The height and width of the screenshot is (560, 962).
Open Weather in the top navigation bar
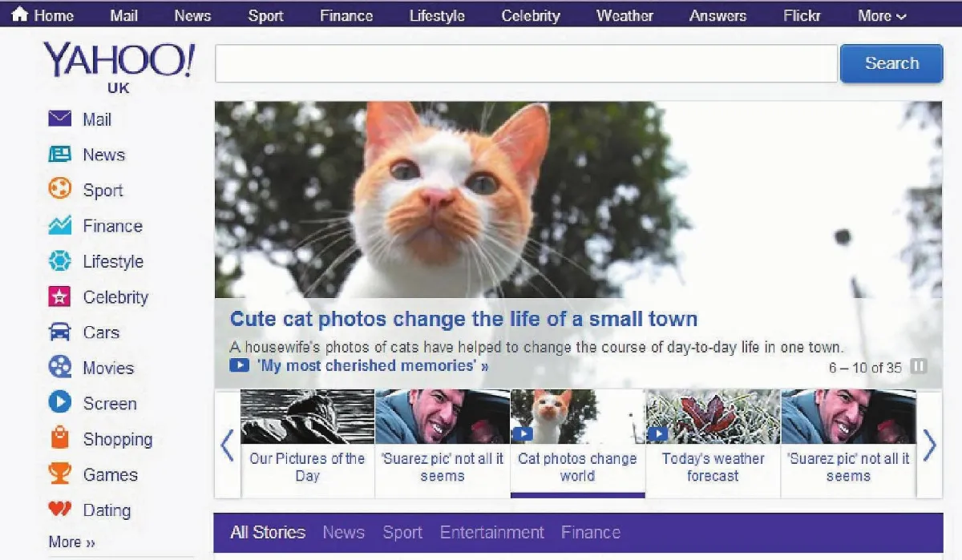(x=624, y=16)
